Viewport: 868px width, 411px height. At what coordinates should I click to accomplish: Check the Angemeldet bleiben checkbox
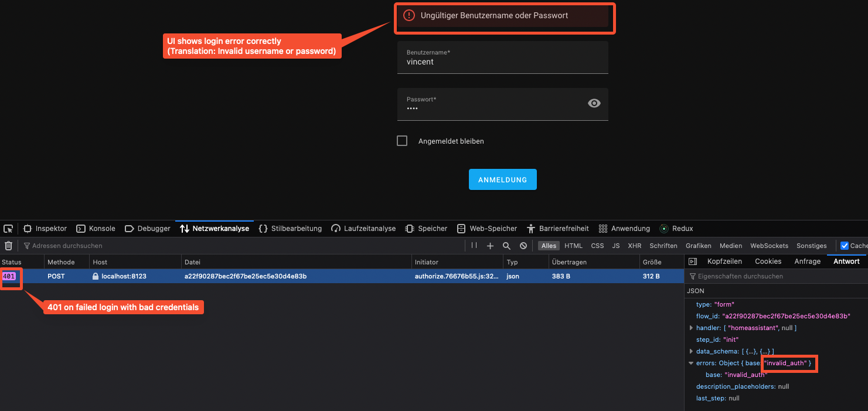402,141
